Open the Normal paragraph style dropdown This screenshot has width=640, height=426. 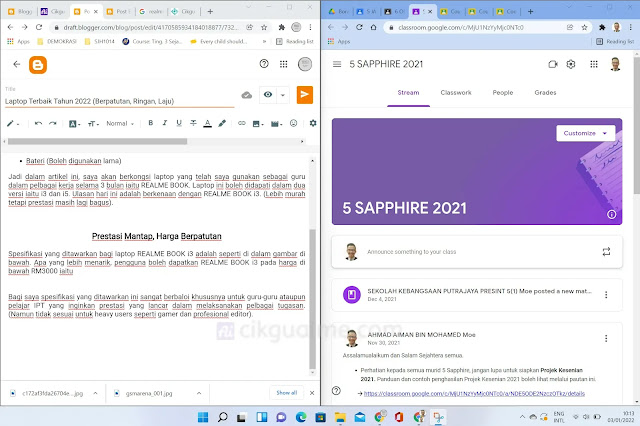pyautogui.click(x=120, y=123)
